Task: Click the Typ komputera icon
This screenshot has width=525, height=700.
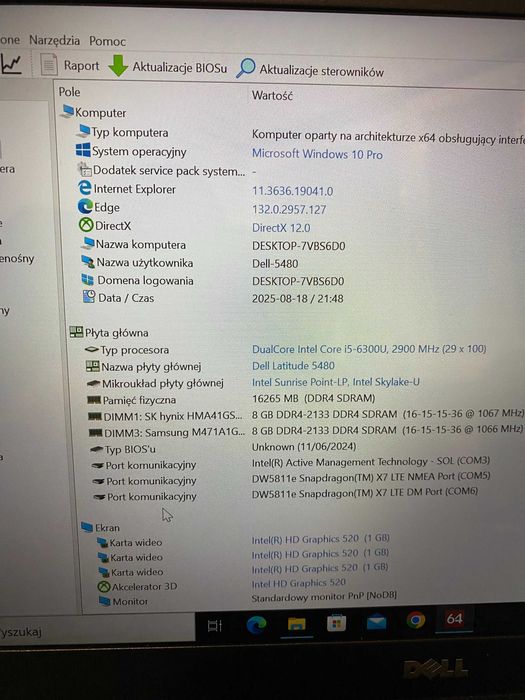Action: [83, 131]
